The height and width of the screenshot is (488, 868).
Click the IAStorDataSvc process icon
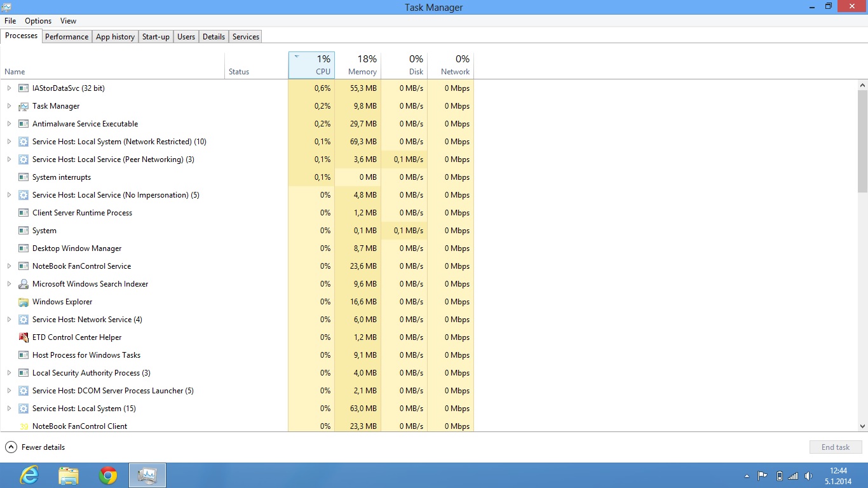tap(24, 88)
